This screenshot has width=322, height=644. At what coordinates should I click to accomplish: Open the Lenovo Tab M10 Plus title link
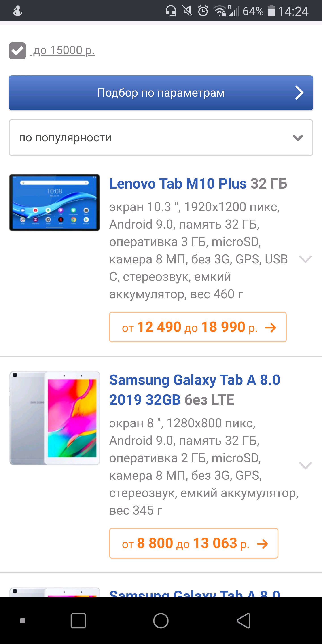(198, 184)
